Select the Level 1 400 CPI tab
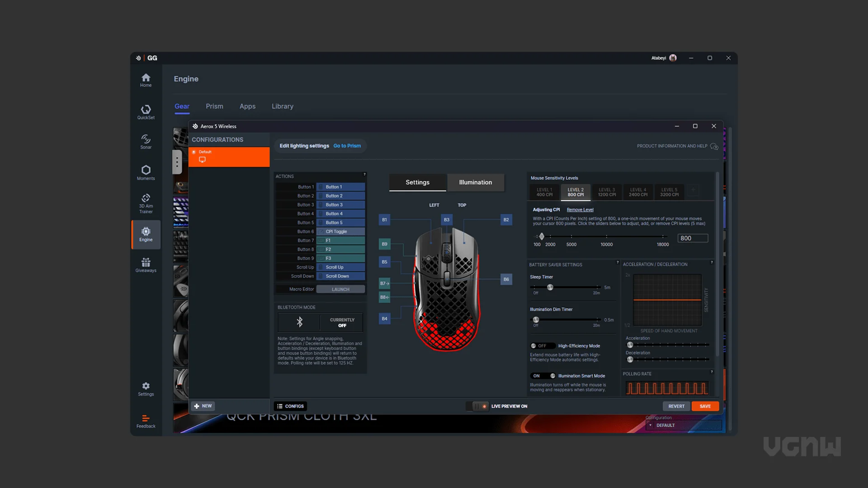The image size is (868, 488). [544, 192]
